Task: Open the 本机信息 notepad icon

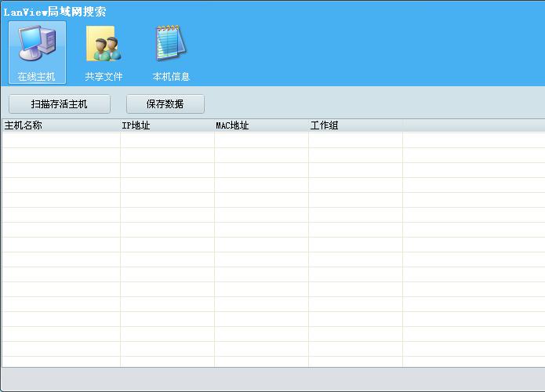Action: pos(170,43)
